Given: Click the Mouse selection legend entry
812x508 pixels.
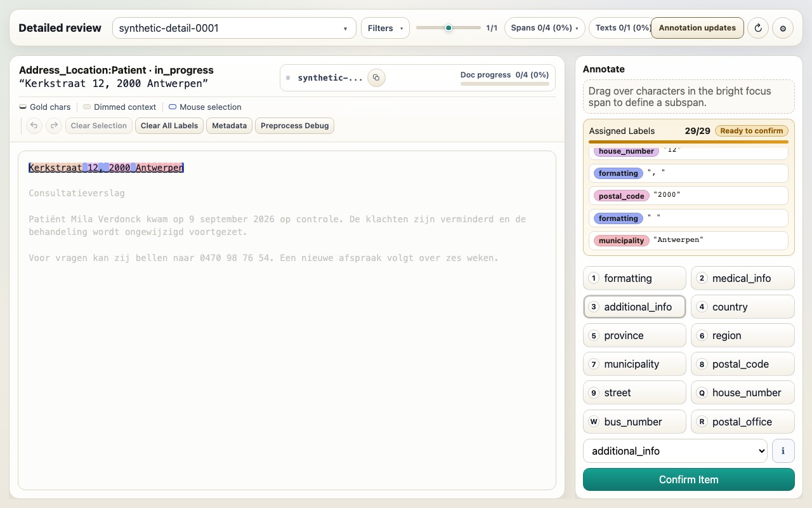Looking at the screenshot, I should click(205, 107).
